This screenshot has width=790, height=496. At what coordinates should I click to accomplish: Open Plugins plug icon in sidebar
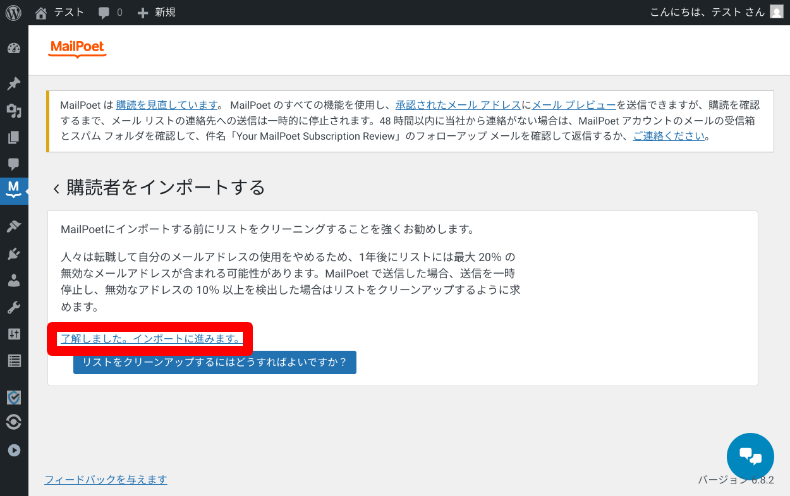point(14,254)
